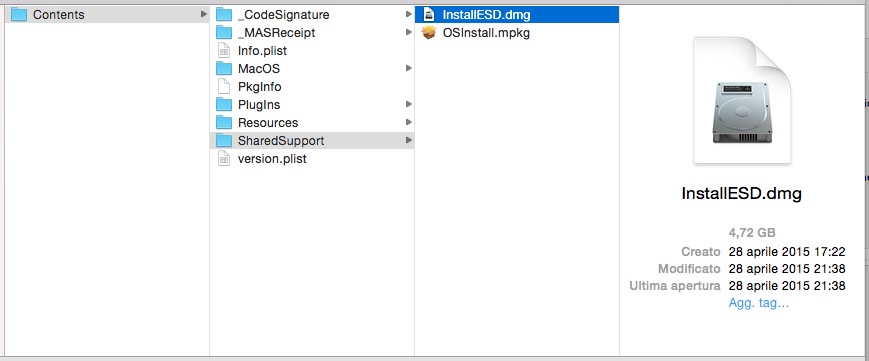Select the version.plist file icon
Viewport: 869px width, 361px height.
point(224,159)
